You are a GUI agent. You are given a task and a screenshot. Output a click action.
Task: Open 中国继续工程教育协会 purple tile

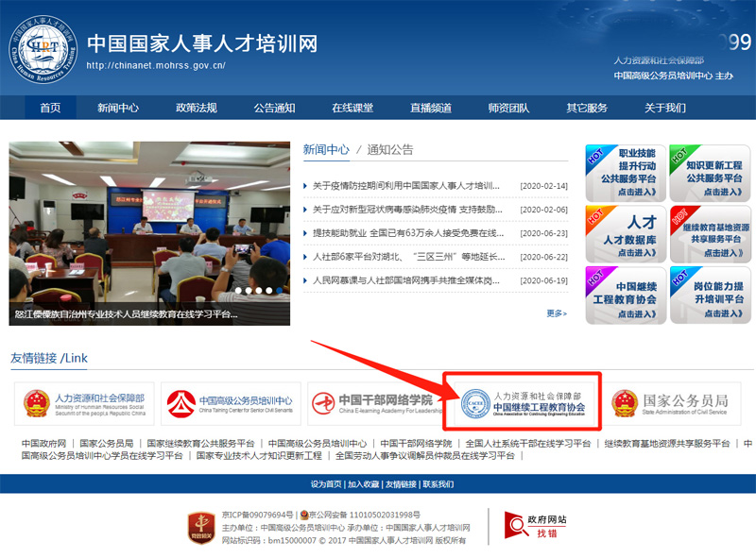point(626,295)
